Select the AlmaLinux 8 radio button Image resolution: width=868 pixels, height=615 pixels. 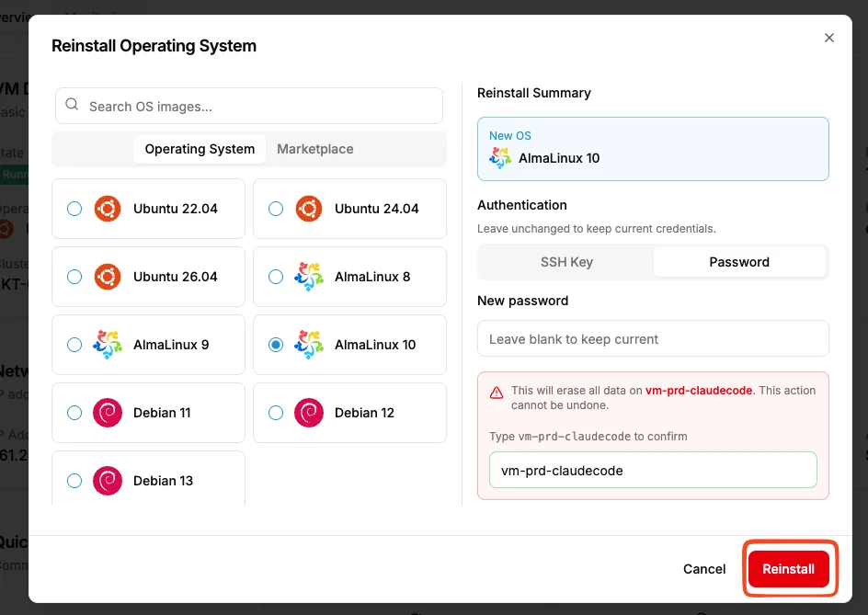pyautogui.click(x=276, y=277)
